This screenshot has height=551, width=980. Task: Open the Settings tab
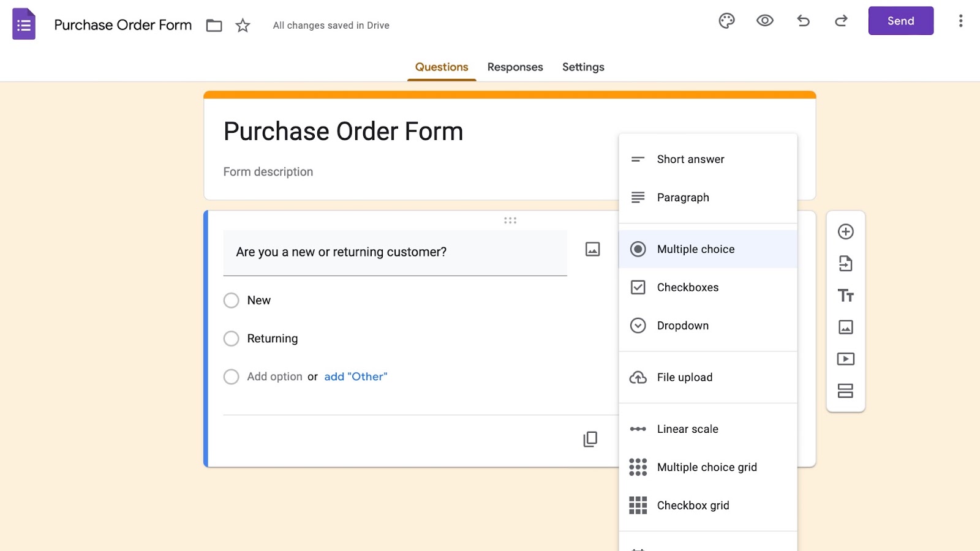[582, 67]
